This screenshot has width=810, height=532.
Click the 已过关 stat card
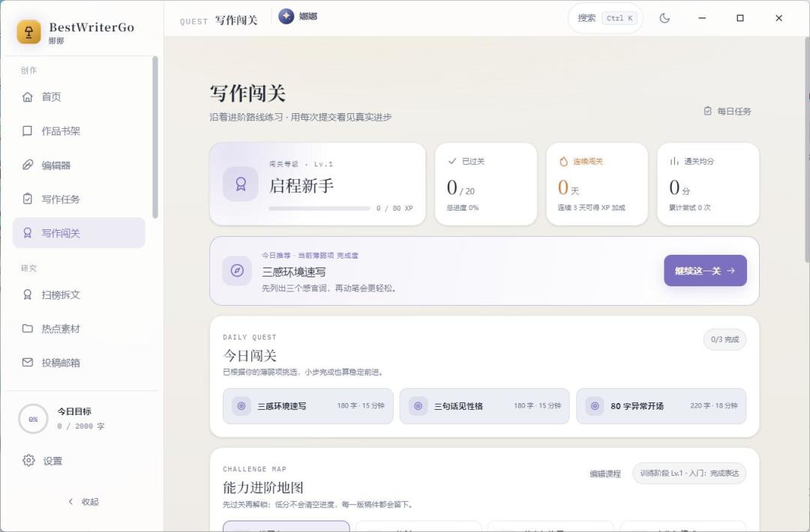click(x=486, y=184)
